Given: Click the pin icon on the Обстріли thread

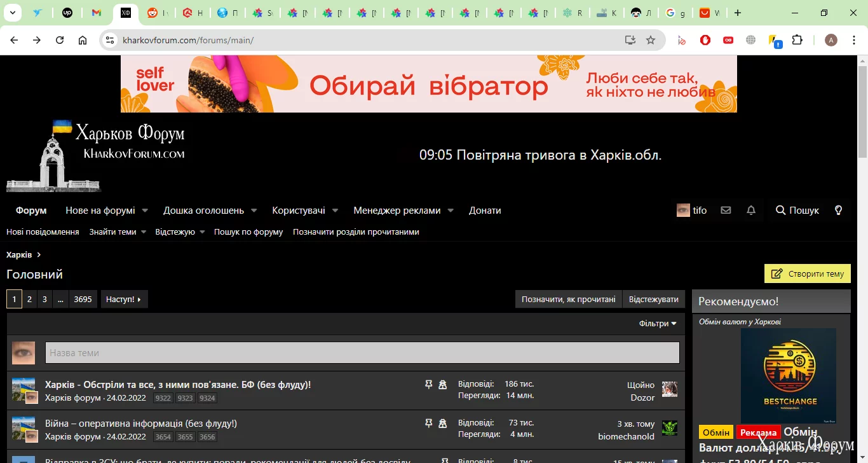Looking at the screenshot, I should click(x=428, y=385).
